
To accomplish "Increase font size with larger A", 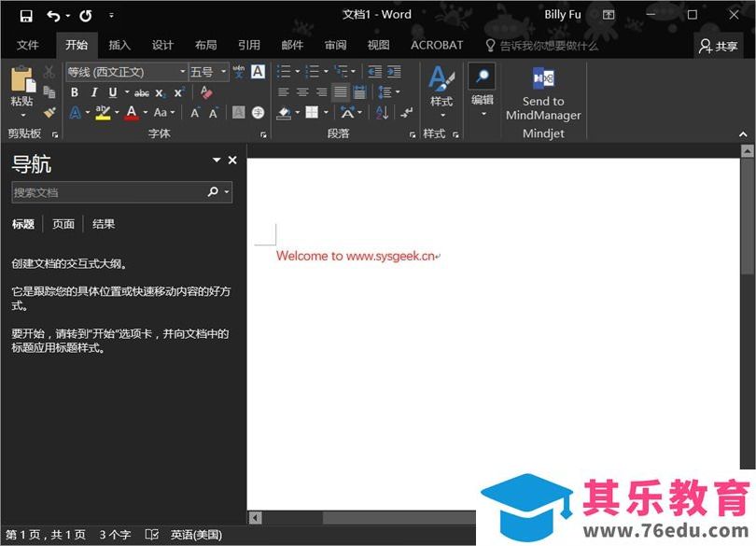I will pyautogui.click(x=195, y=113).
